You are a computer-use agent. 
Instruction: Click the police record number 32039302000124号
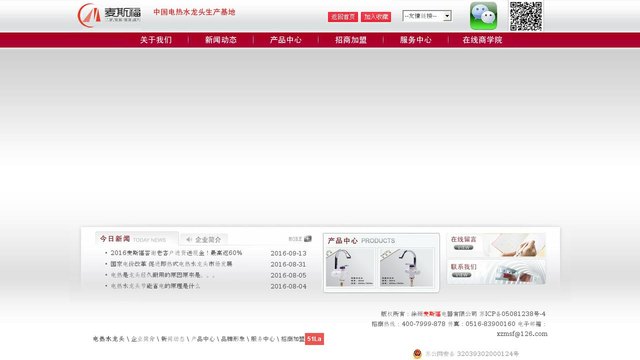click(x=487, y=354)
